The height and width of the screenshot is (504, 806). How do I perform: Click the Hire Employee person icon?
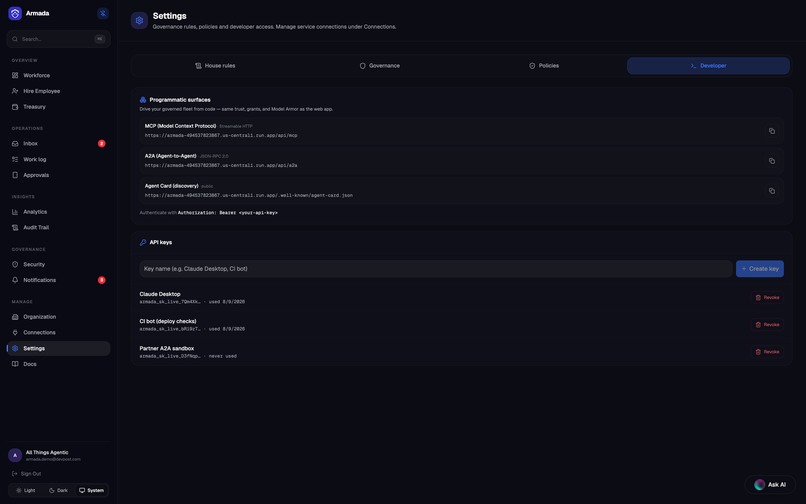click(15, 91)
